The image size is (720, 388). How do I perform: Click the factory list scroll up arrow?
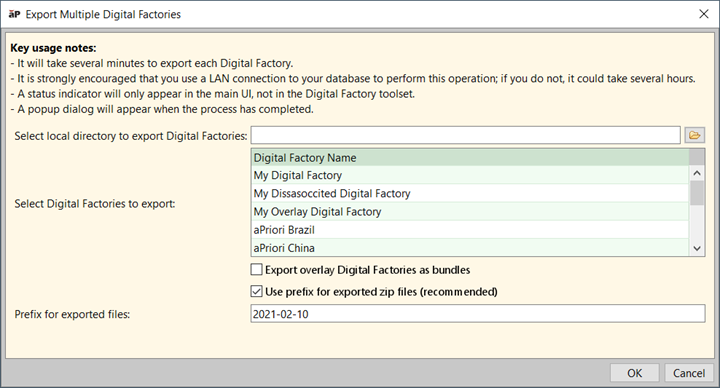coord(697,173)
